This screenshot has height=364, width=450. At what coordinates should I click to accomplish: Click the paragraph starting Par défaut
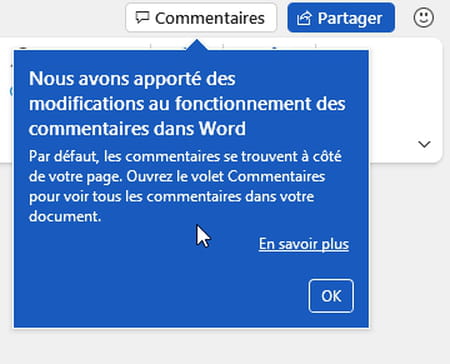(185, 186)
